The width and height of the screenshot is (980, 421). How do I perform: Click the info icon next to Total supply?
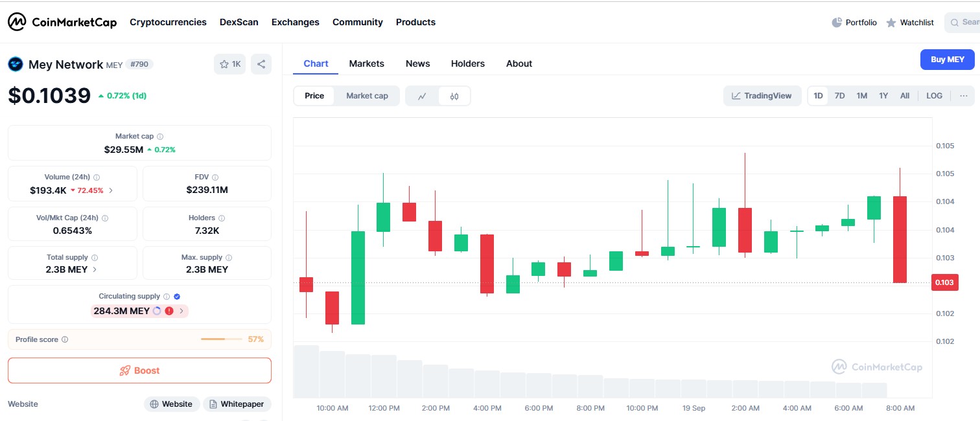pos(95,258)
